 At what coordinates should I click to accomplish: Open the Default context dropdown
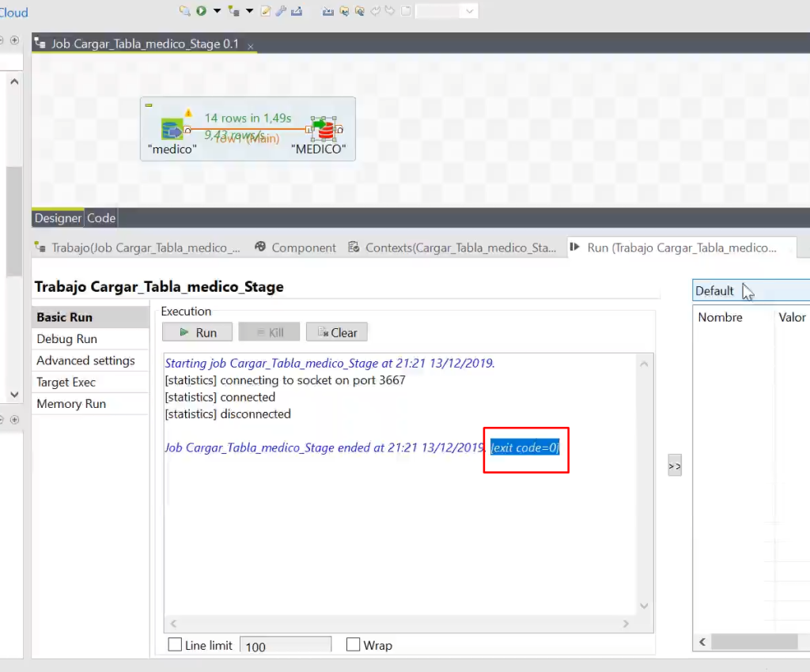click(x=751, y=291)
